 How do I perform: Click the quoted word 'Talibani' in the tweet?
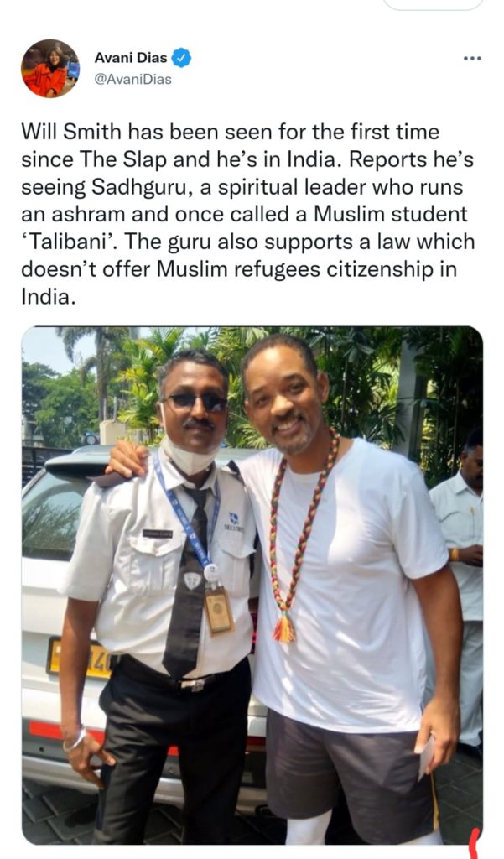click(x=67, y=242)
